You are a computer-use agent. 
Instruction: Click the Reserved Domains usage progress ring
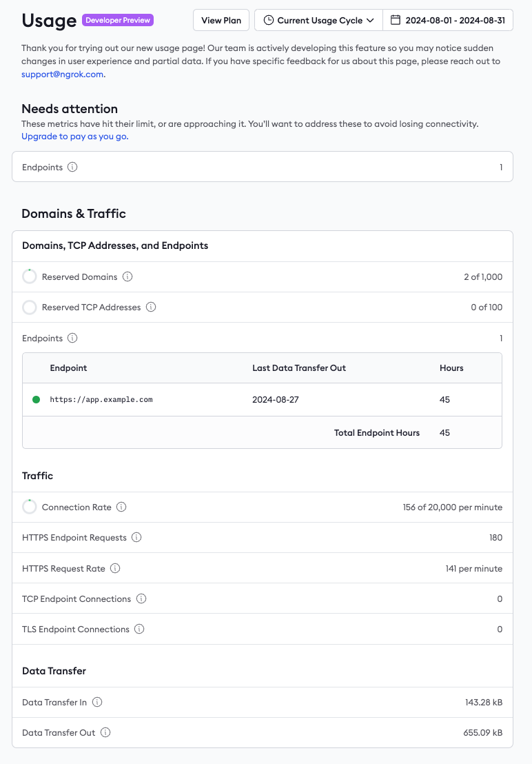coord(30,277)
